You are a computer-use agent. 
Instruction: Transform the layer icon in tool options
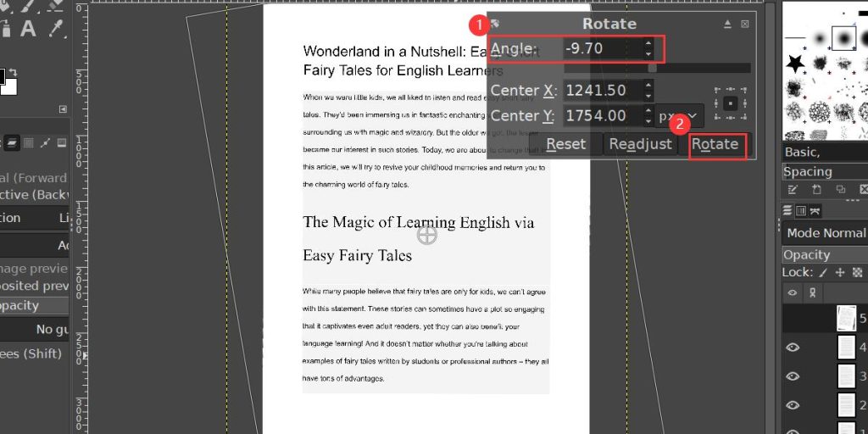click(x=12, y=143)
